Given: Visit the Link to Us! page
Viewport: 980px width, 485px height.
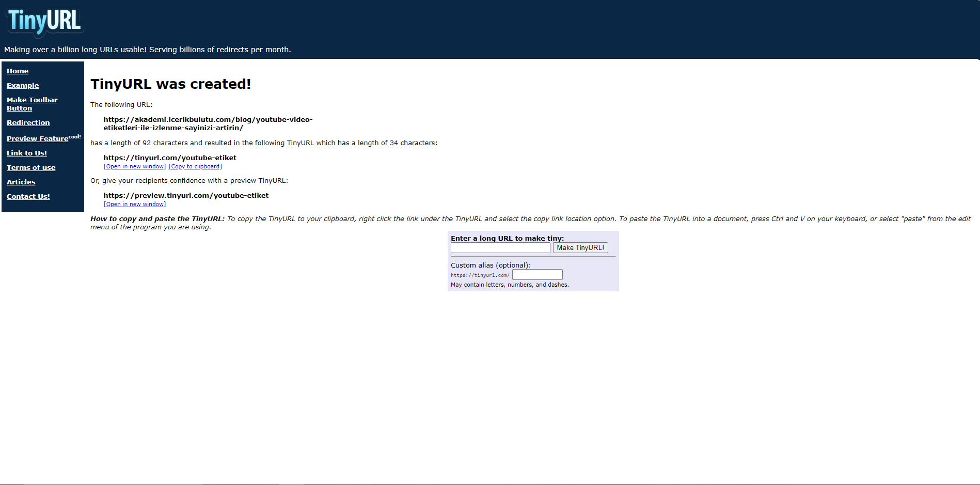Looking at the screenshot, I should click(x=27, y=153).
